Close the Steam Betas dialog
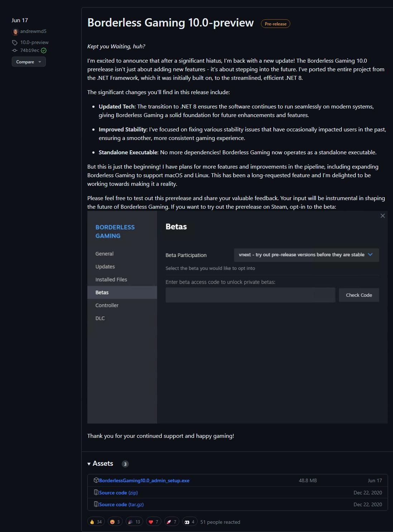The image size is (393, 532). pyautogui.click(x=382, y=216)
